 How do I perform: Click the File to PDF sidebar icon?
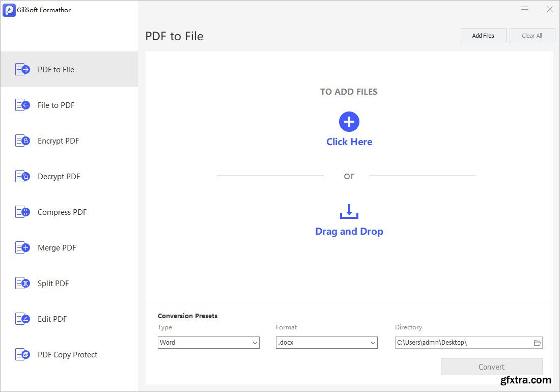click(22, 105)
